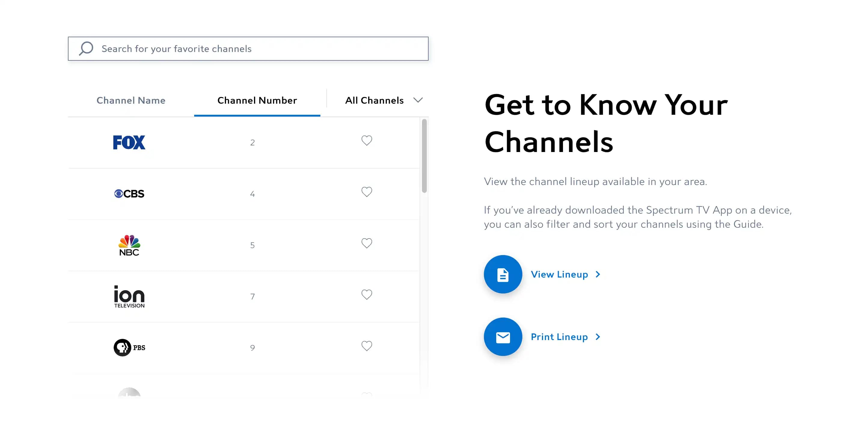Click the arrow beside Print Lineup
Screen dimensions: 868x447
click(x=598, y=337)
